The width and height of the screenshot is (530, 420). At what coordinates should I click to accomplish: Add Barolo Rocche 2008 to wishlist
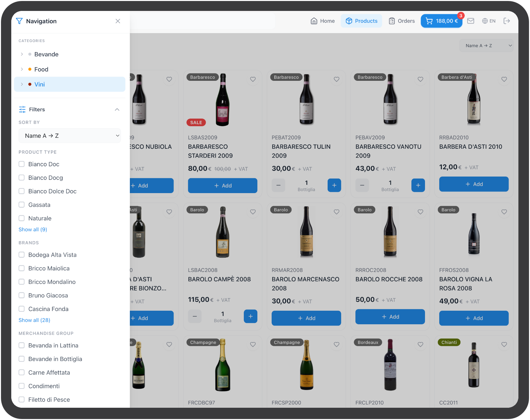[420, 212]
